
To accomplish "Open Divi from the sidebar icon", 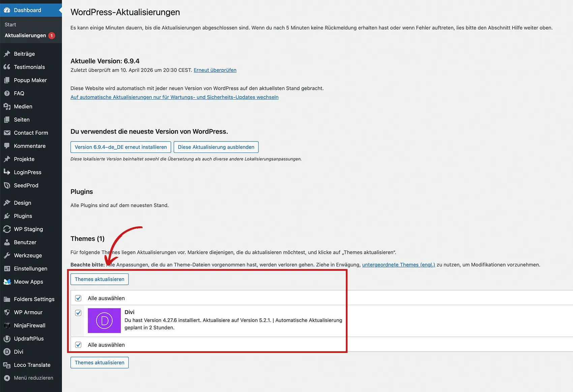I will [x=7, y=352].
